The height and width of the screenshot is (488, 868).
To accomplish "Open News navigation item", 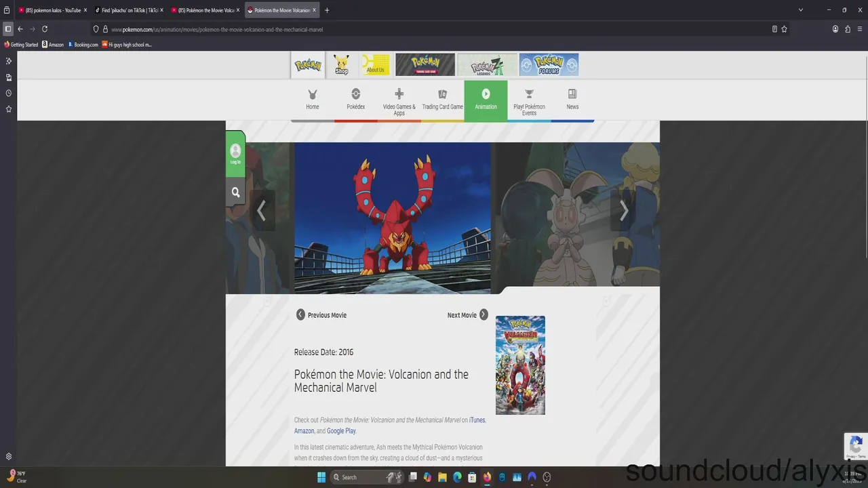I will point(572,100).
